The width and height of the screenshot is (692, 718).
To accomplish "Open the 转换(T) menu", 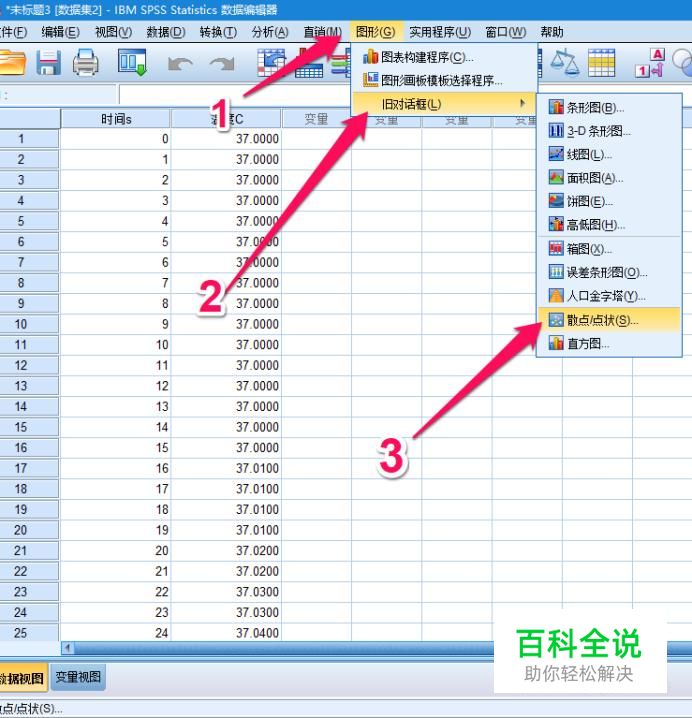I will (218, 32).
